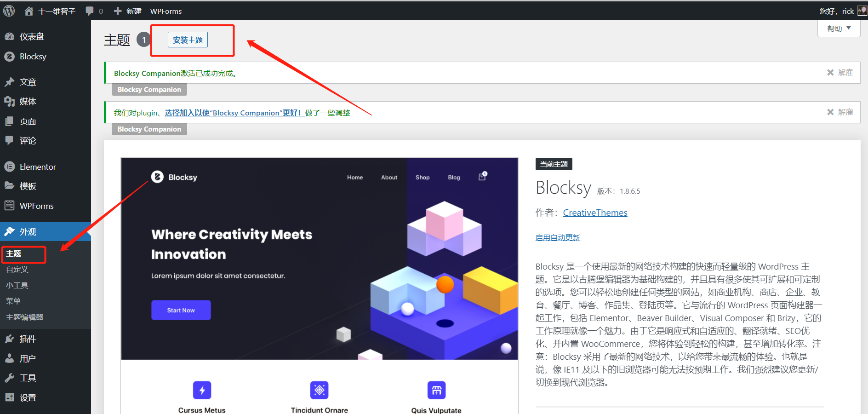Screen dimensions: 868x414
Task: Open the WordPress logo menu
Action: point(9,11)
